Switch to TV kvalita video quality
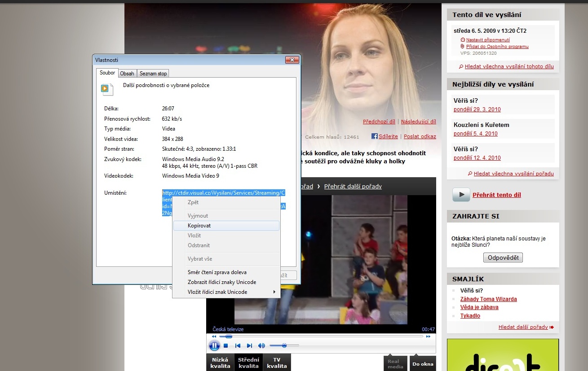588x371 pixels. (x=277, y=362)
